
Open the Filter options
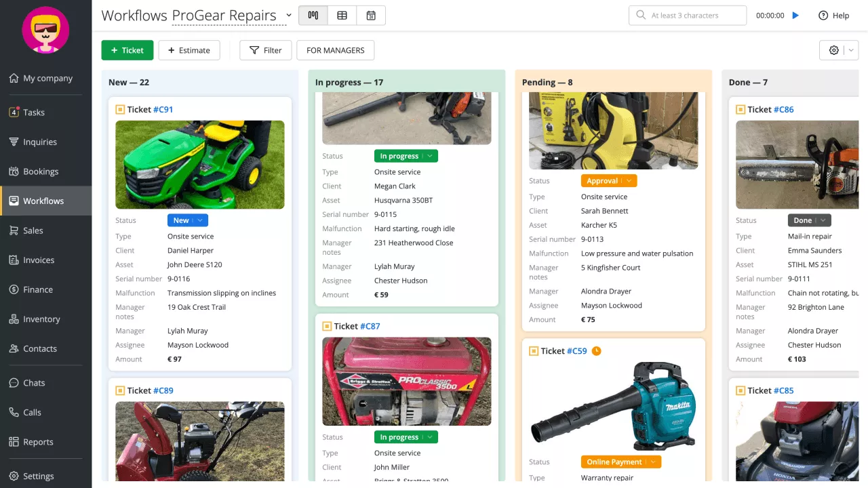coord(266,50)
